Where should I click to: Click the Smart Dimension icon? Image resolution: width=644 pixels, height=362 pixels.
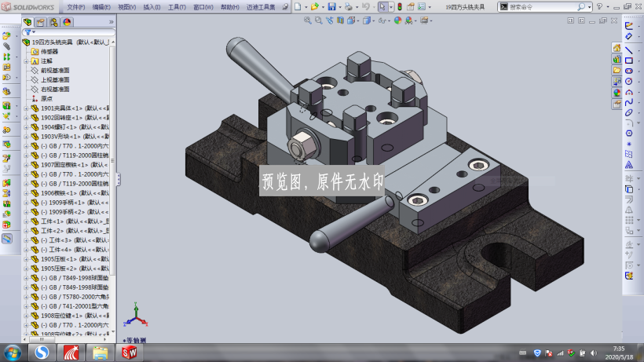click(x=629, y=36)
